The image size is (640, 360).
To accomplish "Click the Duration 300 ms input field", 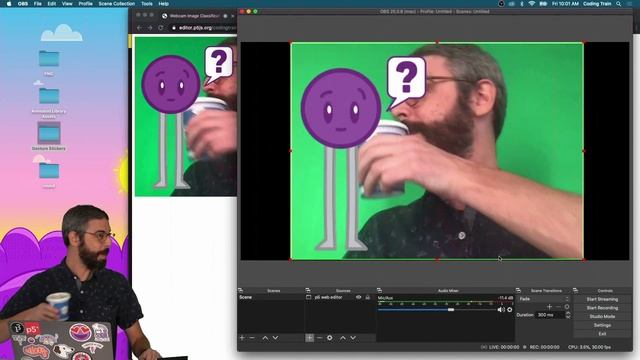I will (x=550, y=315).
